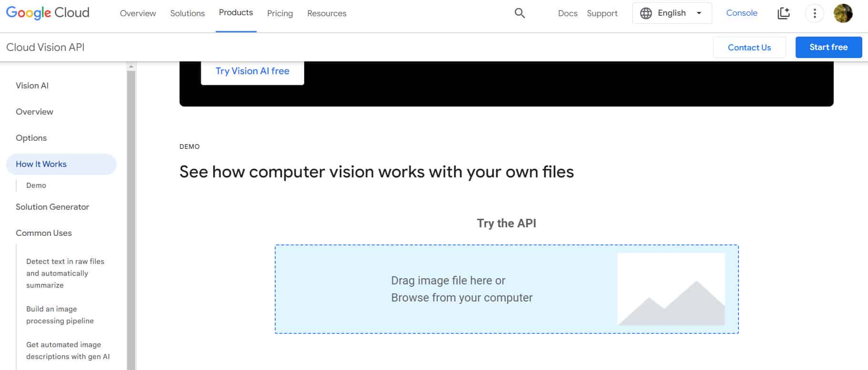Select How It Works sidebar item
Viewport: 868px width, 370px height.
click(61, 164)
